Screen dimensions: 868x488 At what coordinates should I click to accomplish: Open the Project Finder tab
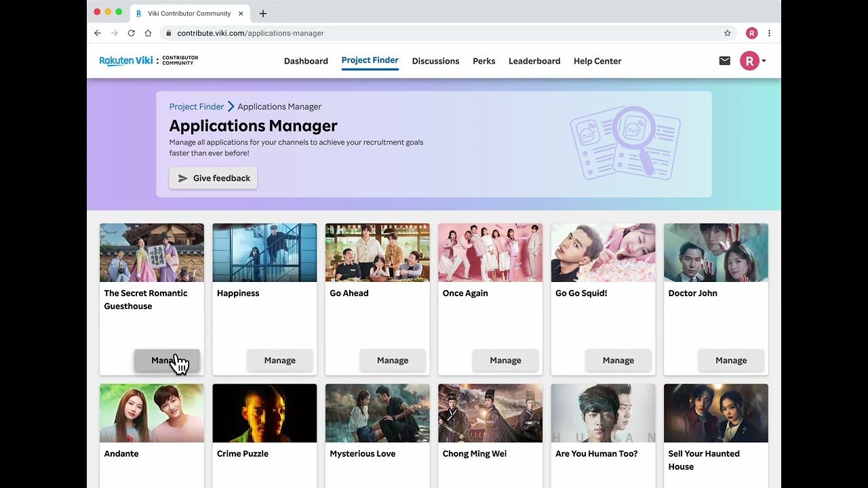click(370, 60)
